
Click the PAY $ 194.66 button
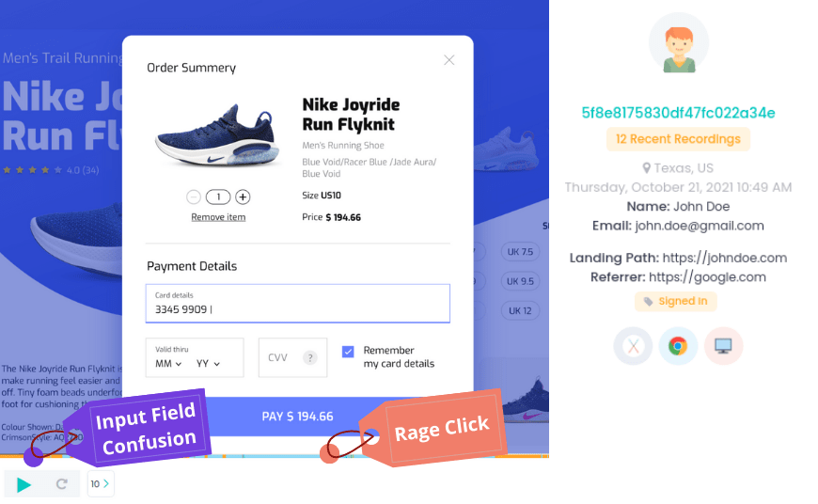[297, 417]
